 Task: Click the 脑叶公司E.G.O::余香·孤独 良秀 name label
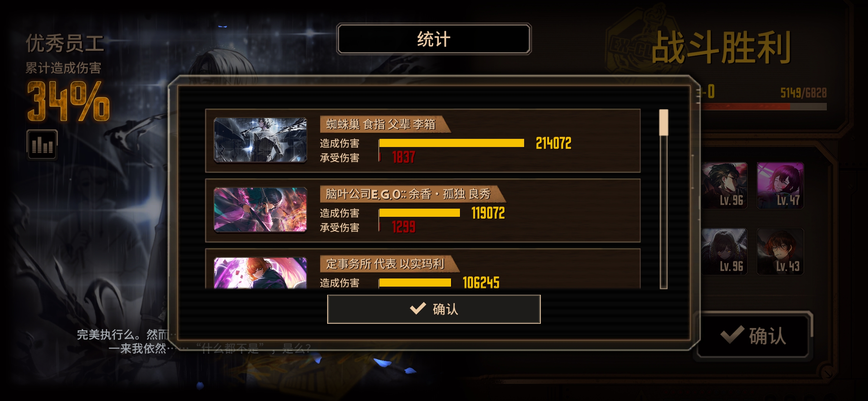coord(408,194)
